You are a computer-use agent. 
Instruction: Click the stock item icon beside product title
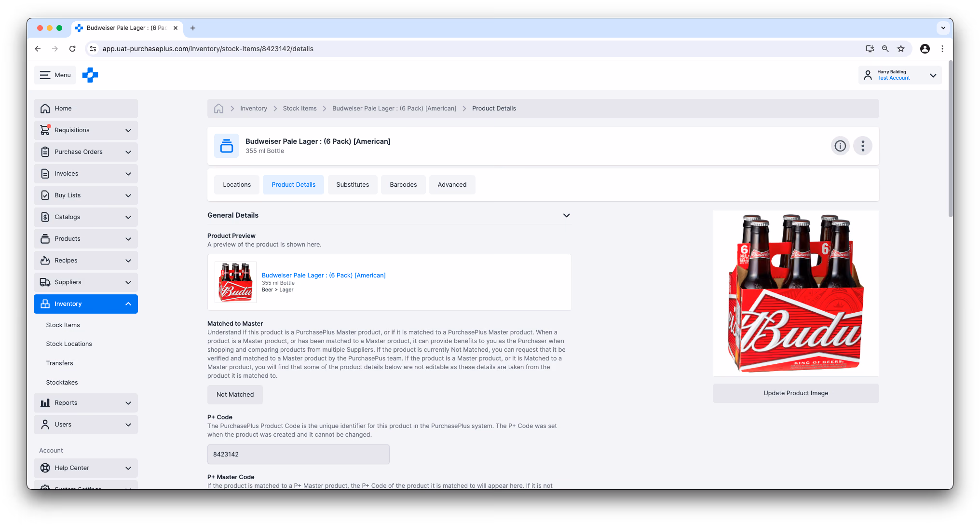tap(226, 146)
